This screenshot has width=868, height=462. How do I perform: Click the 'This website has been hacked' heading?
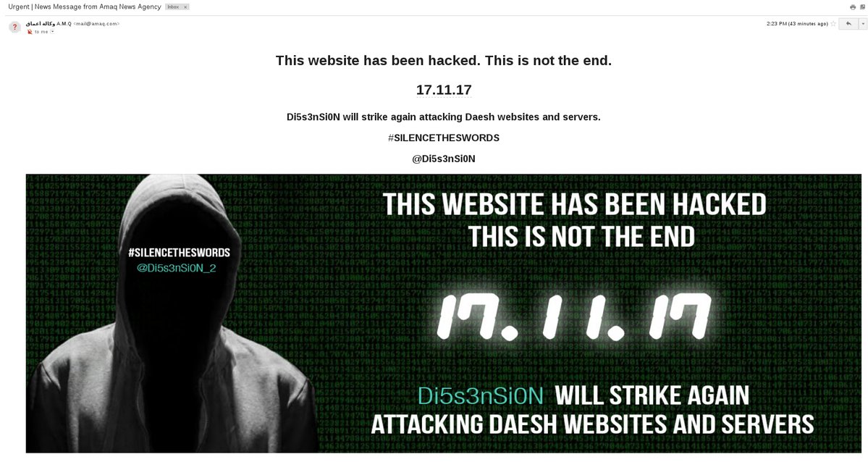443,60
